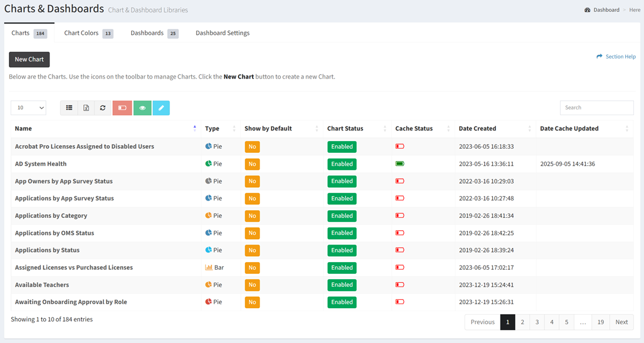
Task: Click the blue pencil edit toolbar button
Action: (x=161, y=107)
